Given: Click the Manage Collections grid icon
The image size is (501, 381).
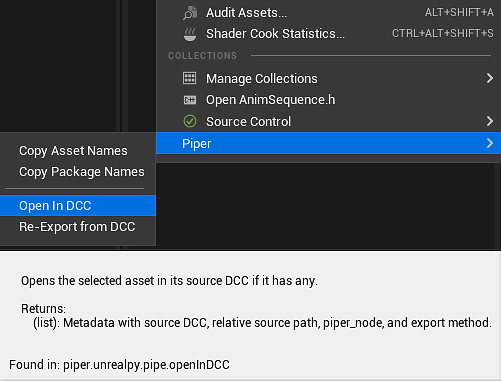Looking at the screenshot, I should 190,78.
